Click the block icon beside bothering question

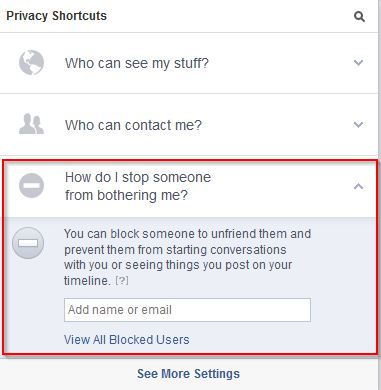click(31, 186)
